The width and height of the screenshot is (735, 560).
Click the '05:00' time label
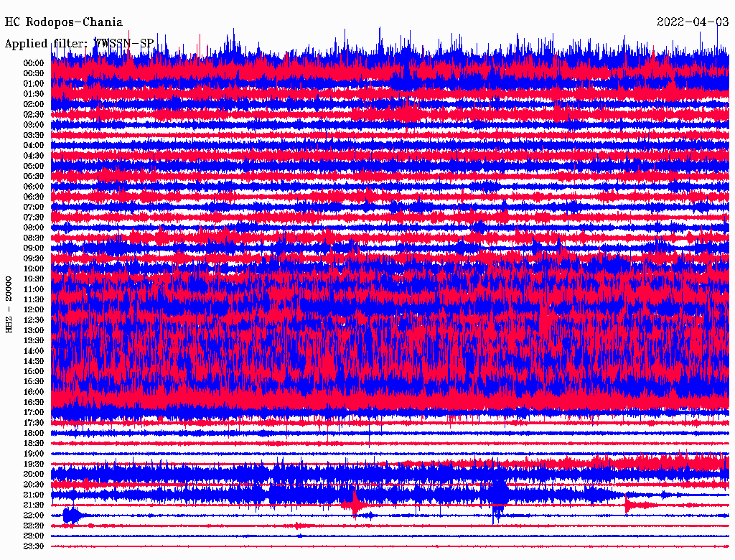(x=34, y=167)
